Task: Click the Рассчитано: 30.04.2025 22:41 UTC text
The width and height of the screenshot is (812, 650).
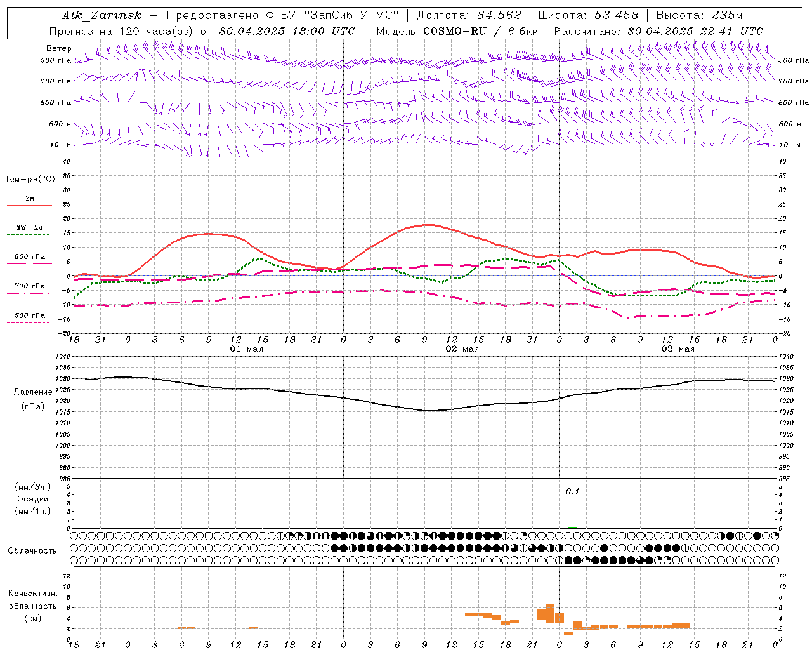Action: click(x=658, y=31)
